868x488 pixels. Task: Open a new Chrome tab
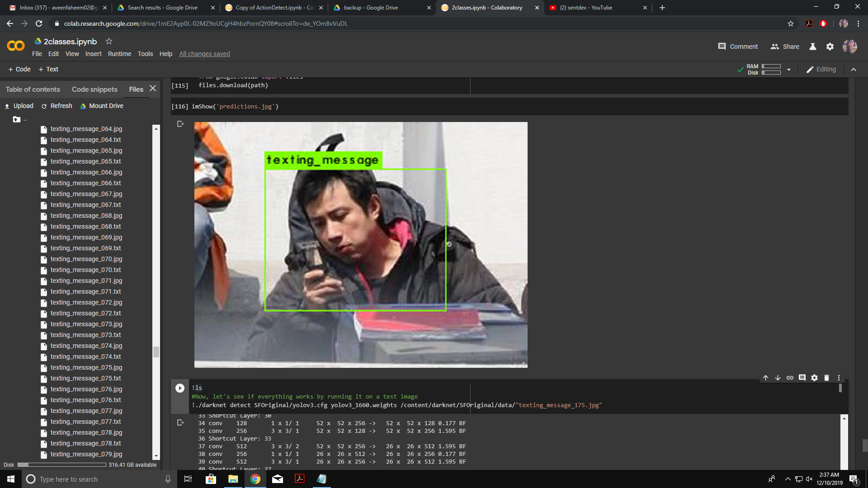pos(662,8)
